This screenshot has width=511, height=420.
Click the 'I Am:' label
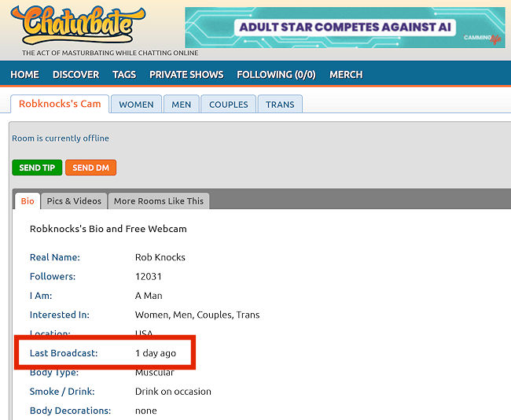(41, 296)
